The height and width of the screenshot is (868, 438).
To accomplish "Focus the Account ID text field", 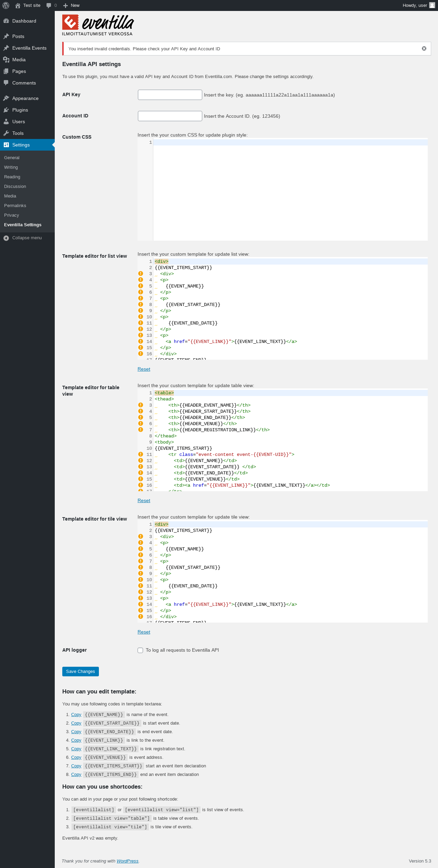I will point(170,116).
